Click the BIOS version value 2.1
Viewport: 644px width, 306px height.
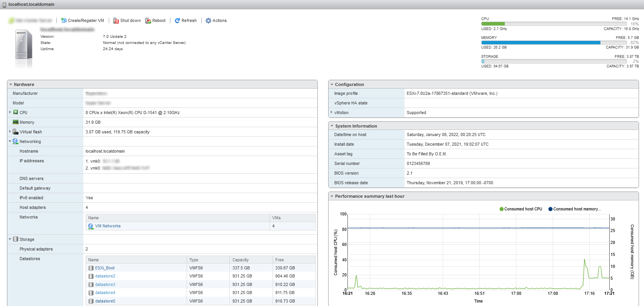tap(410, 173)
